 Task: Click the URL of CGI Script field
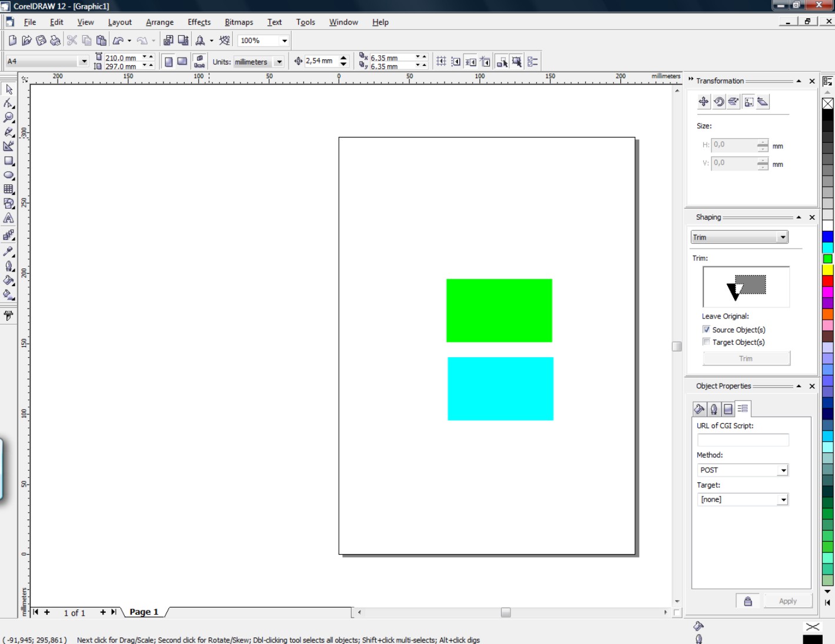point(742,440)
